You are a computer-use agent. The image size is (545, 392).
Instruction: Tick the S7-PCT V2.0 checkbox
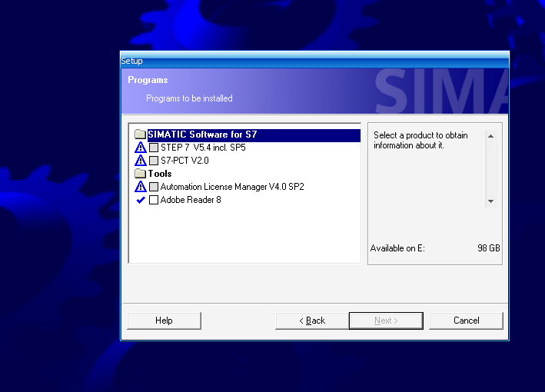pos(154,161)
